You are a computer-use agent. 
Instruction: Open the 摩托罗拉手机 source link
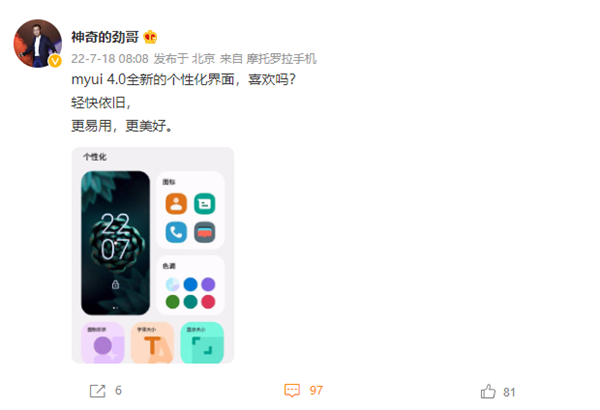point(281,59)
